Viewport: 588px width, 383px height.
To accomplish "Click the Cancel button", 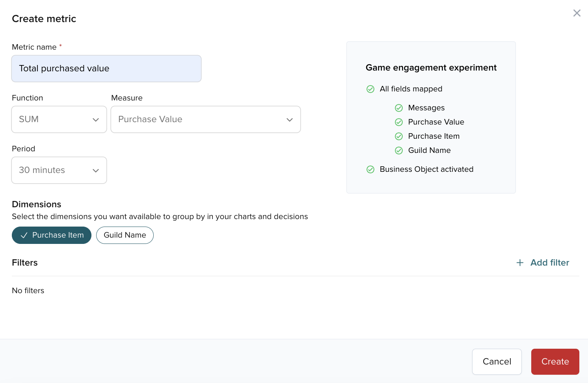I will click(497, 361).
